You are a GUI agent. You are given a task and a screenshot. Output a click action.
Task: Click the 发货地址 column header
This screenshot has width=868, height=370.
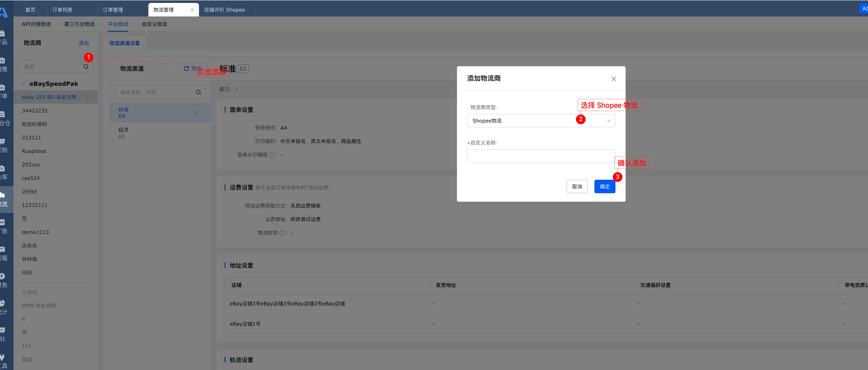tap(445, 285)
